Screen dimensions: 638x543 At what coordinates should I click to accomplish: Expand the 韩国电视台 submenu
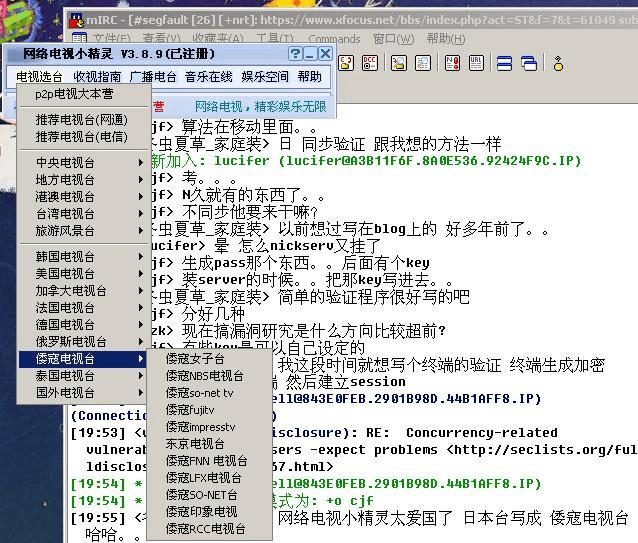pyautogui.click(x=84, y=257)
